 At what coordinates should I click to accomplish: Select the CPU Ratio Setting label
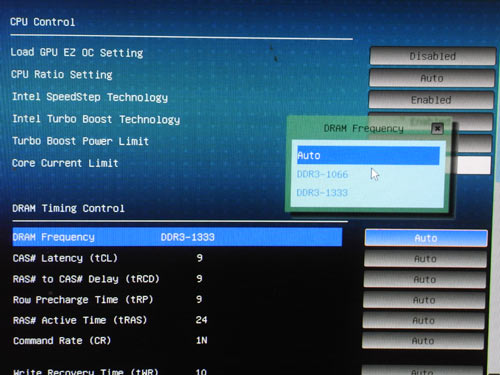62,75
